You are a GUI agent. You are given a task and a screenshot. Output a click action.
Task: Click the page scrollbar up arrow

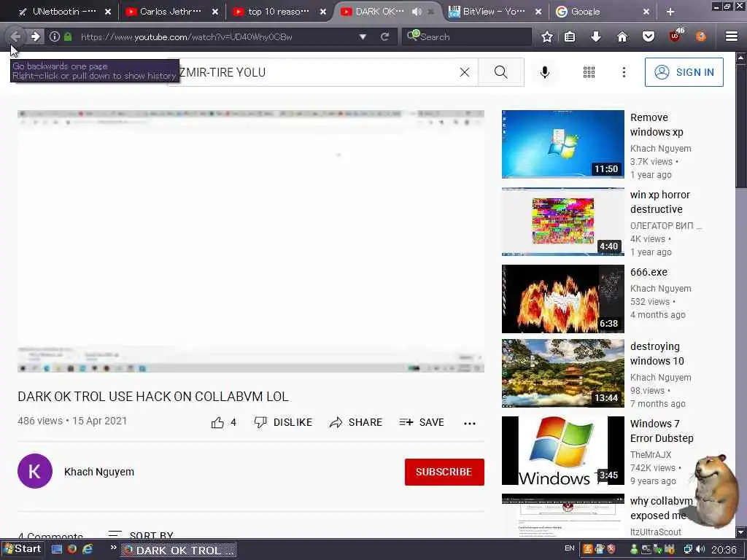[740, 58]
